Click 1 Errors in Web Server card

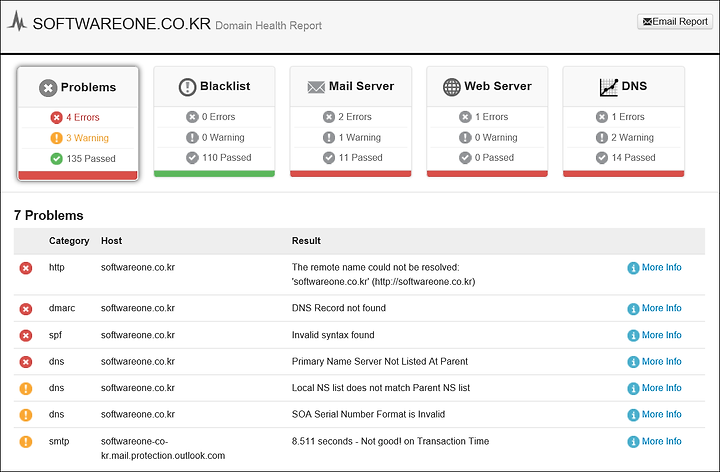tap(491, 117)
